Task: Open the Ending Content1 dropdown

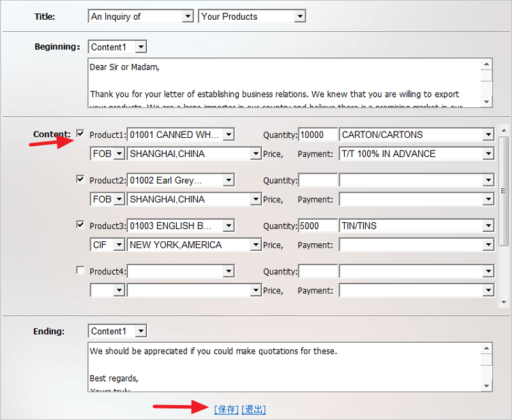Action: click(x=140, y=331)
